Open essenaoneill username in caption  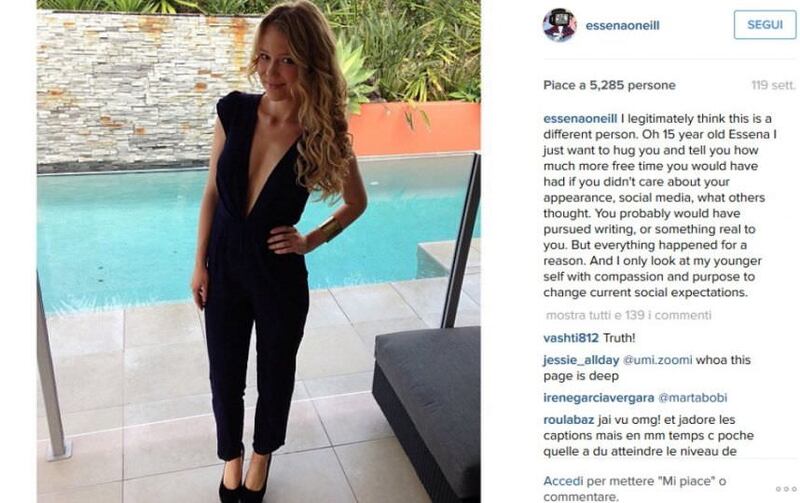point(580,118)
